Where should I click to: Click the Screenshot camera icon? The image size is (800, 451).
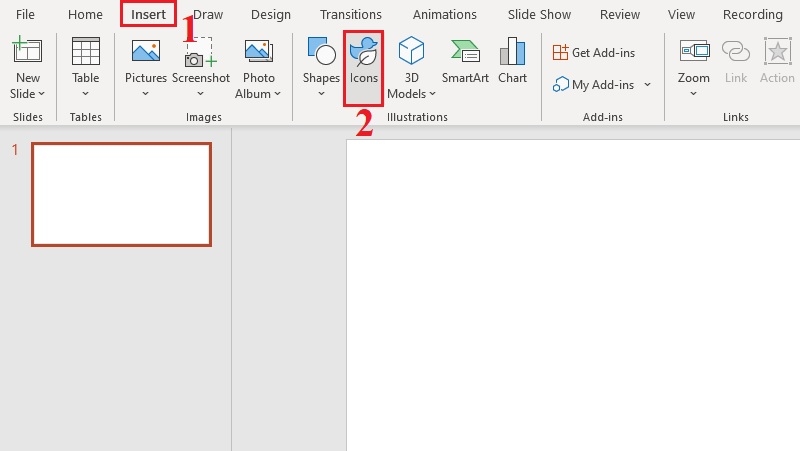coord(201,52)
